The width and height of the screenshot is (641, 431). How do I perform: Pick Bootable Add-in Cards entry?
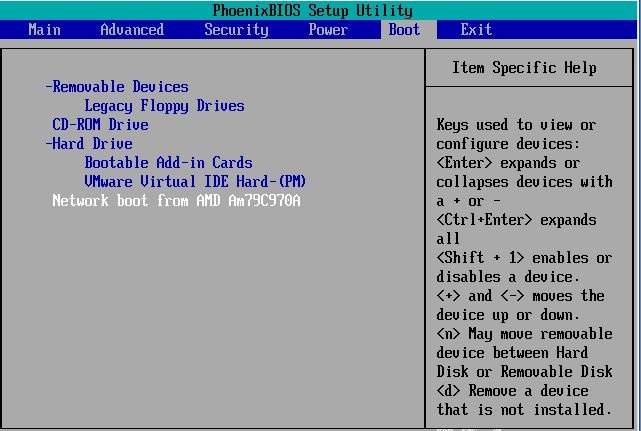(168, 163)
